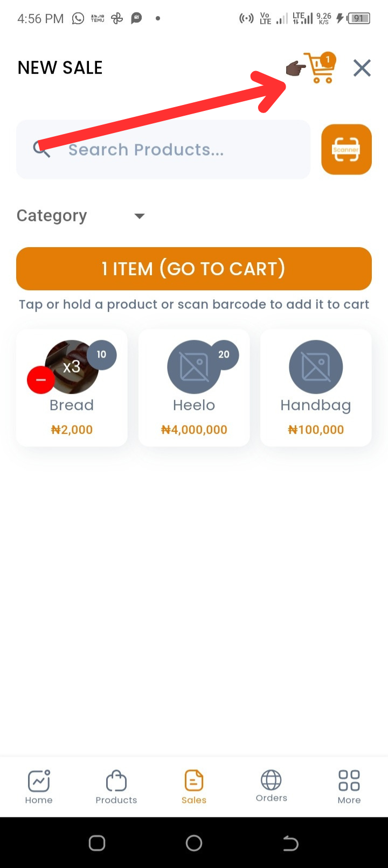Screen dimensions: 388x868
Task: Tap the search magnifier icon
Action: pyautogui.click(x=41, y=149)
